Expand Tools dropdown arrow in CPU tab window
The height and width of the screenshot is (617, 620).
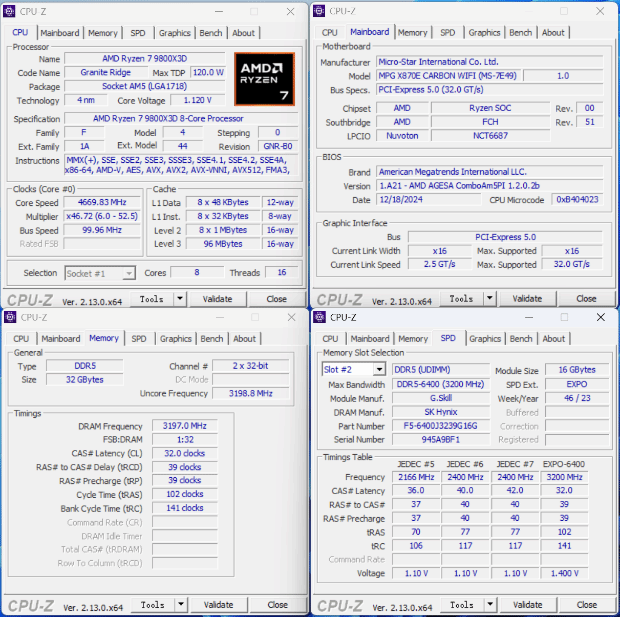180,299
